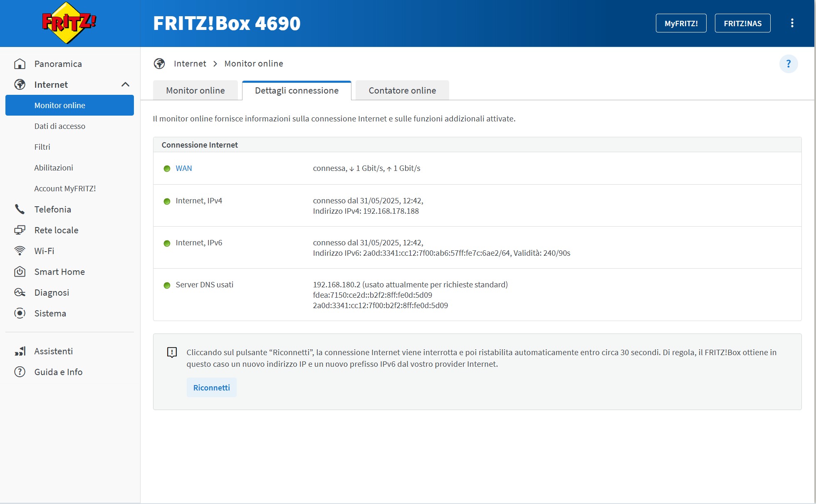The image size is (816, 504).
Task: Open the Filtri submenu item
Action: coord(42,147)
